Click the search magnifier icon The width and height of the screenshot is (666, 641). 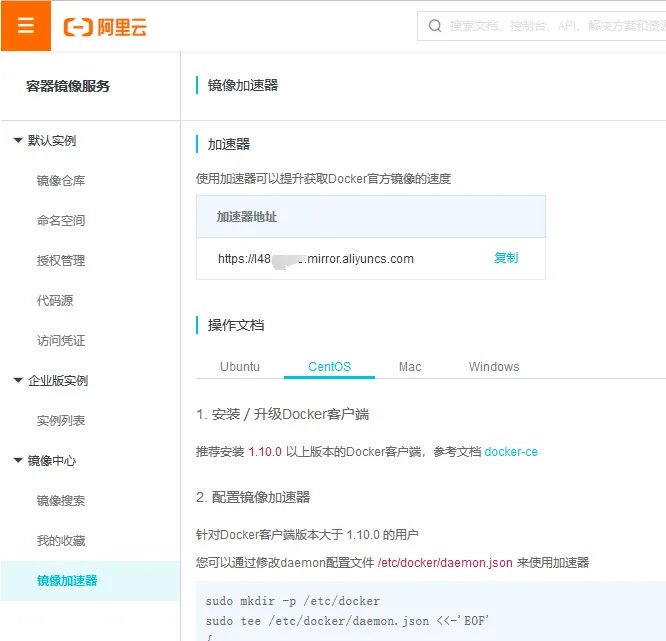(x=435, y=26)
